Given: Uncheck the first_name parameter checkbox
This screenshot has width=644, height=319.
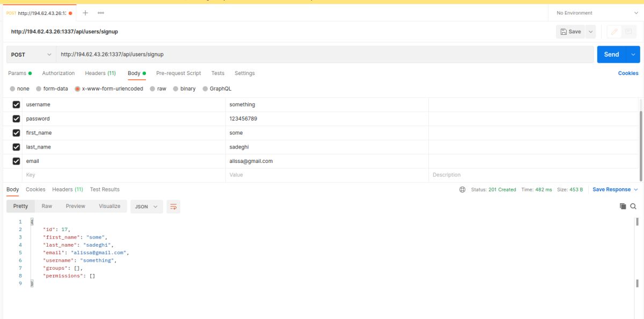Looking at the screenshot, I should pyautogui.click(x=16, y=133).
